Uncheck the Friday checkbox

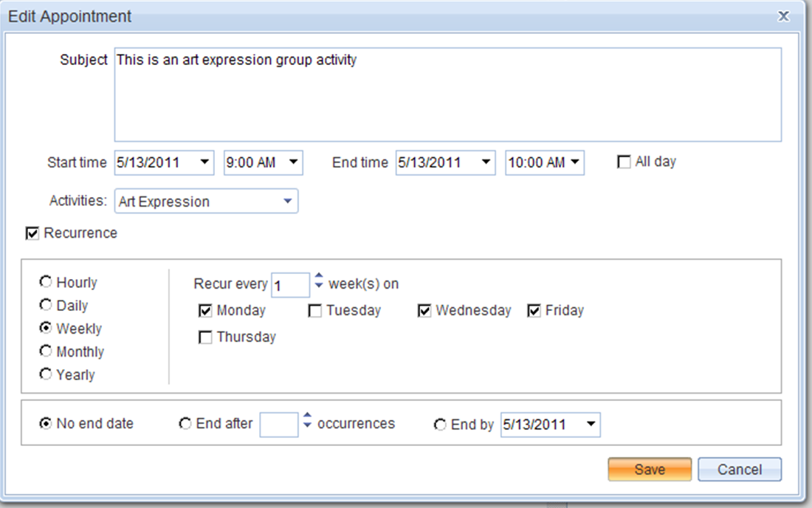pyautogui.click(x=534, y=311)
